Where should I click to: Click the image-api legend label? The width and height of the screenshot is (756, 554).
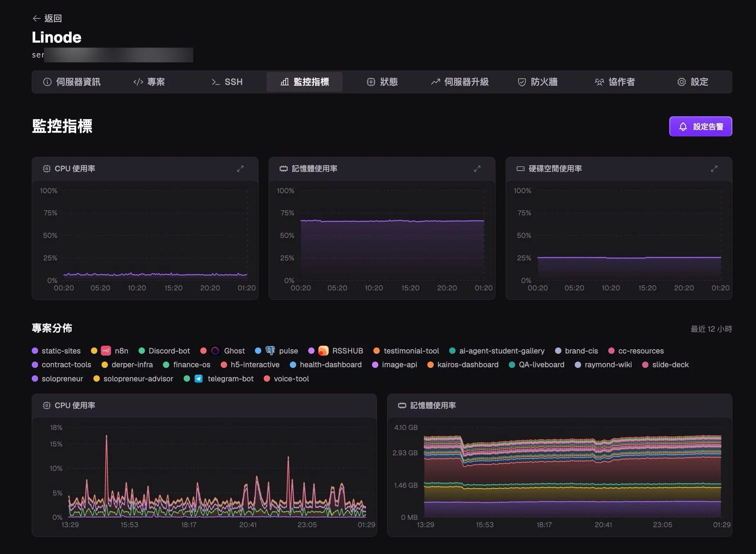coord(400,364)
